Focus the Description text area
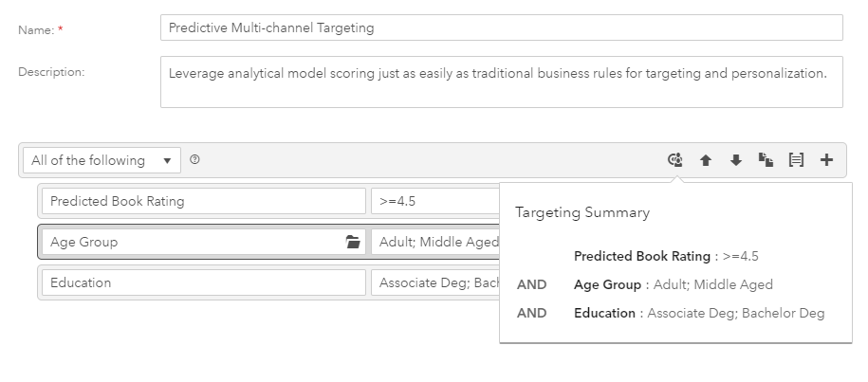This screenshot has height=382, width=868. (x=502, y=82)
